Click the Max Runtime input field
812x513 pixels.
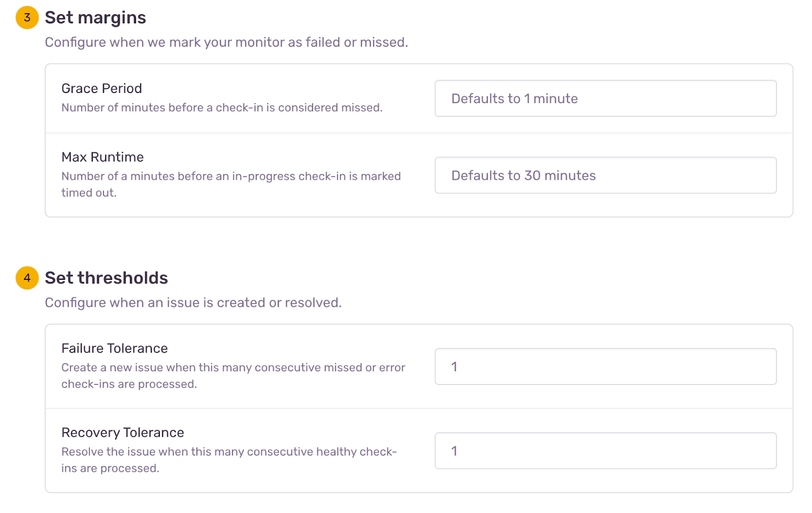tap(605, 175)
